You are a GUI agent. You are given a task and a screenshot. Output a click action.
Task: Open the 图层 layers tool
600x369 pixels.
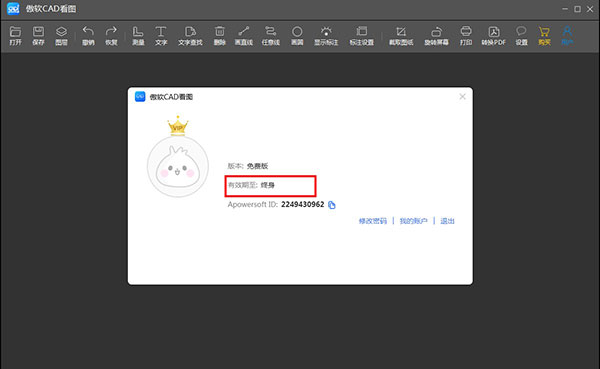tap(61, 36)
